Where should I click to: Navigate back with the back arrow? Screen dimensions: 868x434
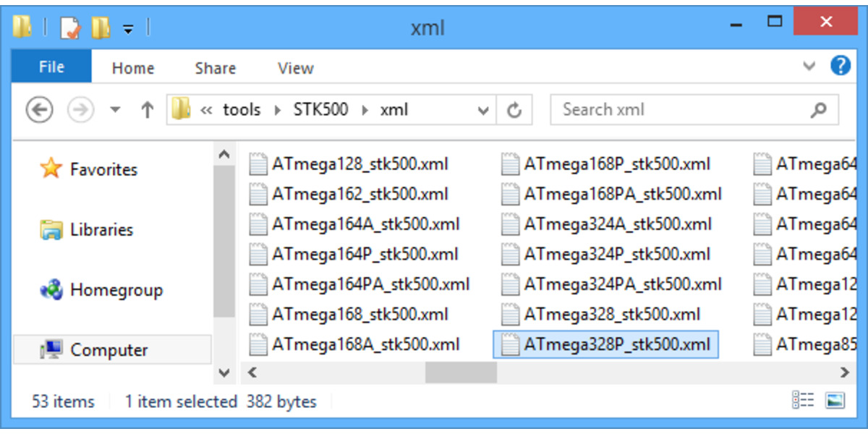tap(40, 109)
